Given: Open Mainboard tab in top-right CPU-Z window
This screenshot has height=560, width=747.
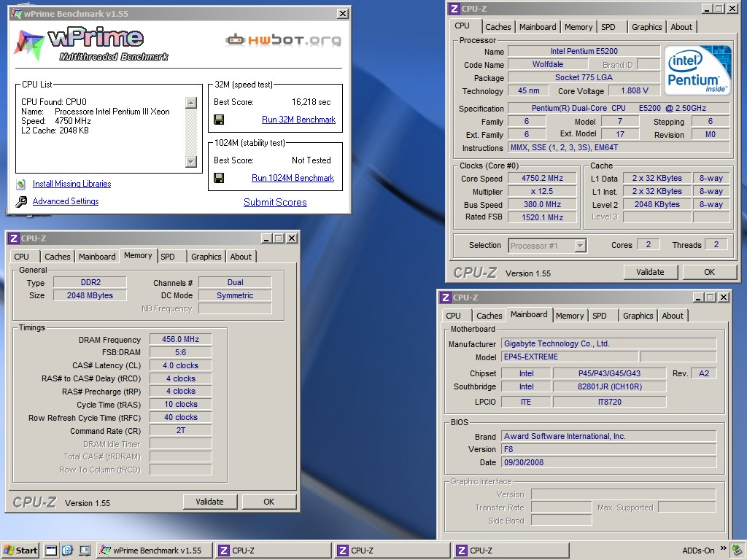Looking at the screenshot, I should pyautogui.click(x=538, y=27).
